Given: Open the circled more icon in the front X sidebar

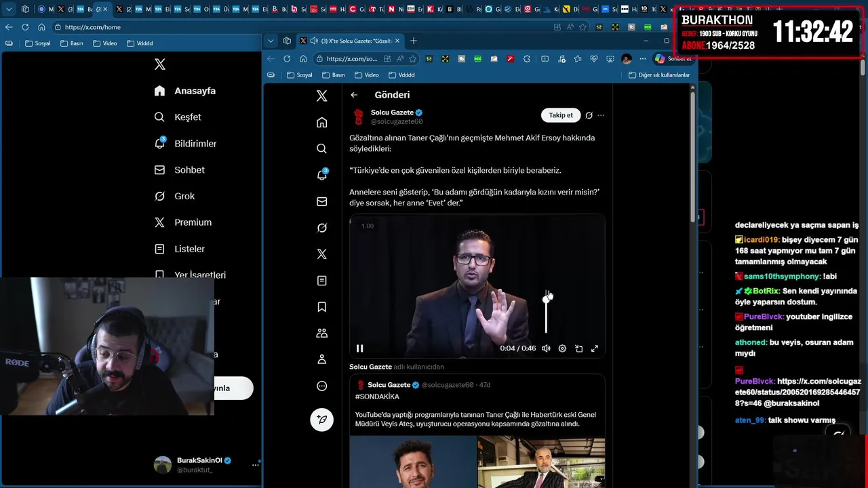Looking at the screenshot, I should [322, 386].
